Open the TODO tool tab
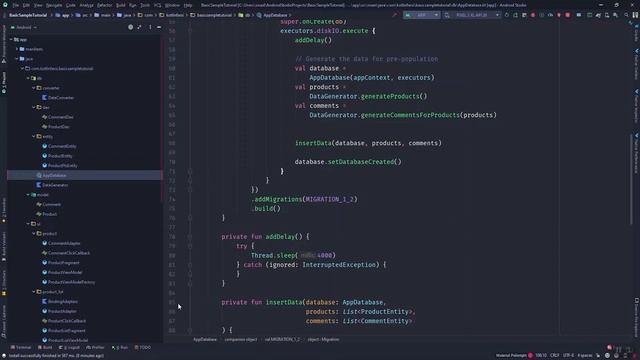 [x=143, y=347]
